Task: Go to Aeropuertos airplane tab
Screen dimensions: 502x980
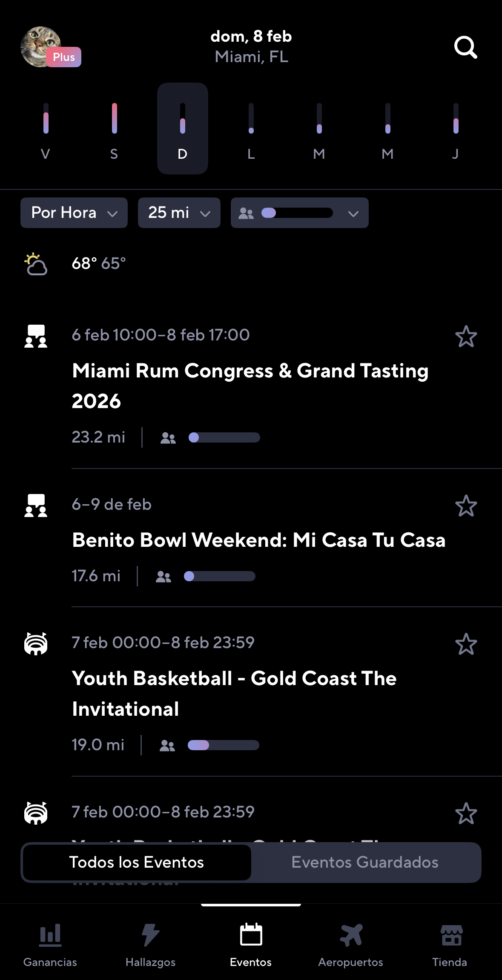Action: pos(350,943)
